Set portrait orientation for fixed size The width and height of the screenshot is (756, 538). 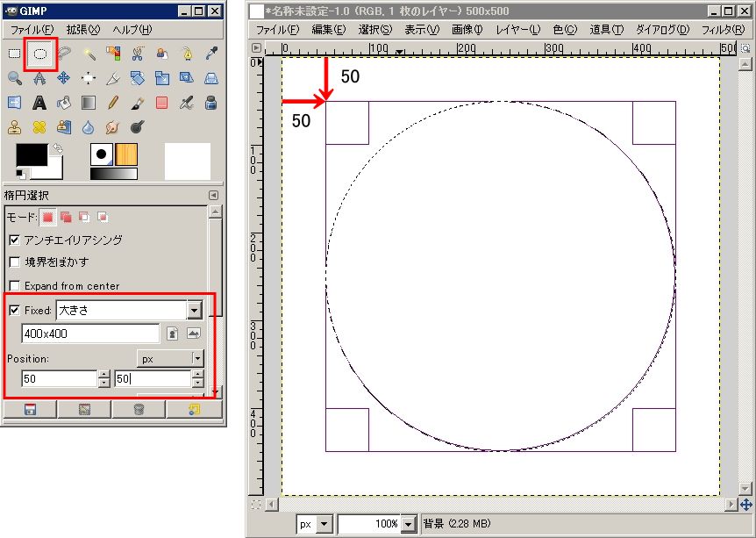172,334
